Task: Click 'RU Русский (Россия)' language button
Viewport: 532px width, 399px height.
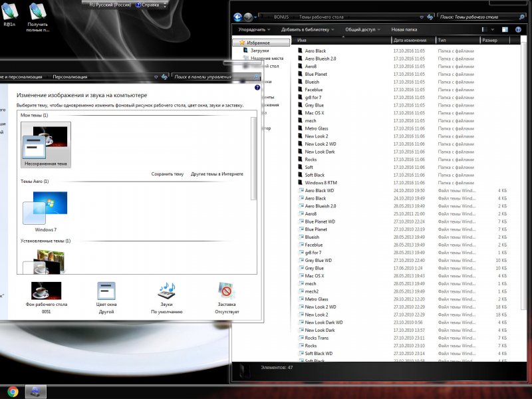Action: pos(110,5)
